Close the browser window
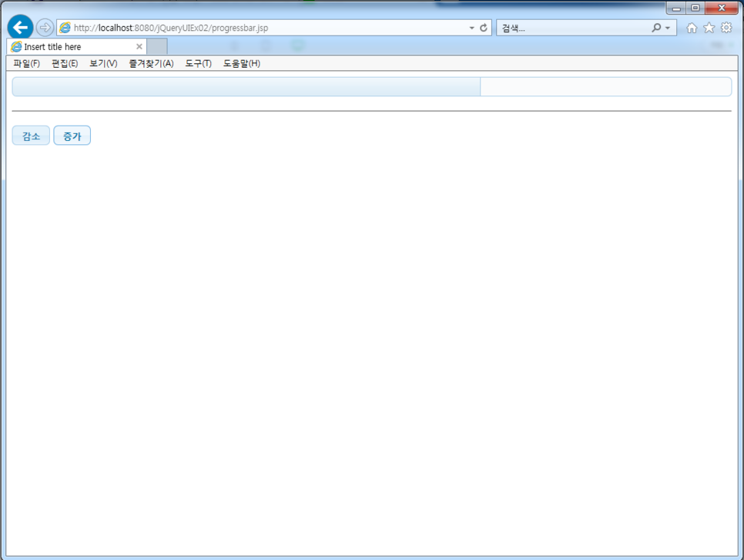 (722, 8)
